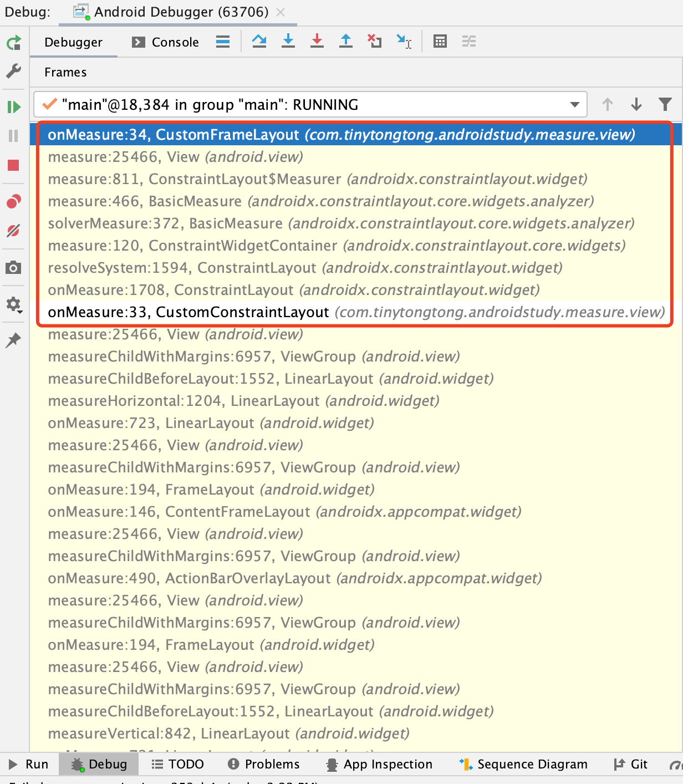683x784 pixels.
Task: Select frame resolveSystem:1594, ConstraintLayout
Action: point(355,268)
